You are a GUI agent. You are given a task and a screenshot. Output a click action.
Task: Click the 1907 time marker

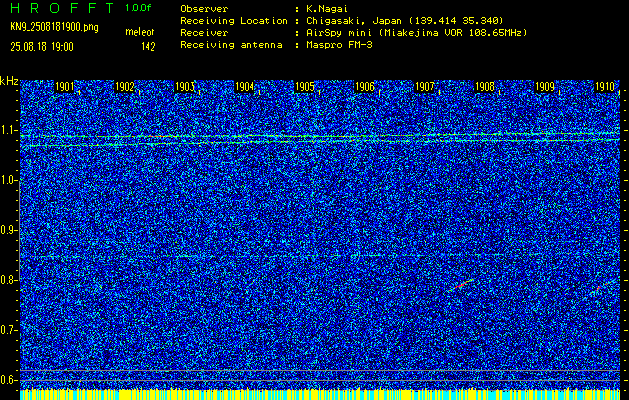[424, 87]
